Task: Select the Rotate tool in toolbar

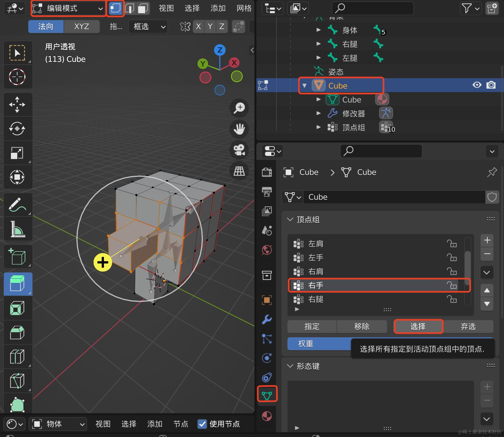Action: (x=17, y=129)
